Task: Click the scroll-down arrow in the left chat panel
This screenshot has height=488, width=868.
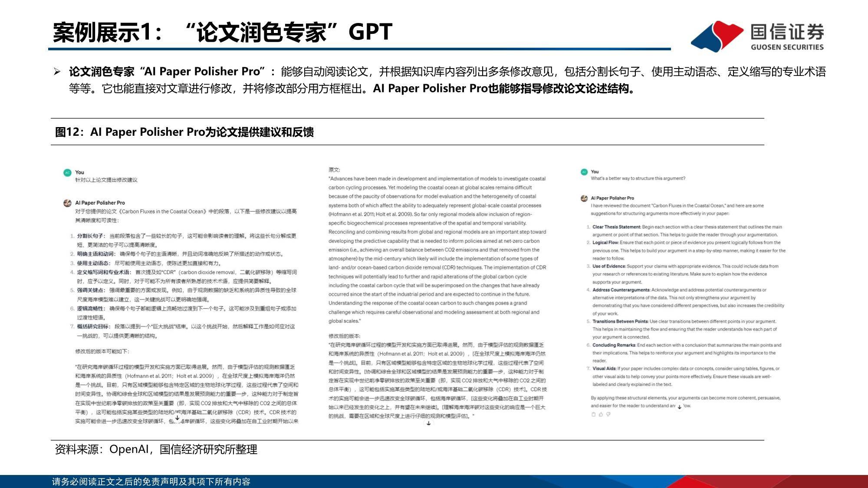Action: click(177, 418)
